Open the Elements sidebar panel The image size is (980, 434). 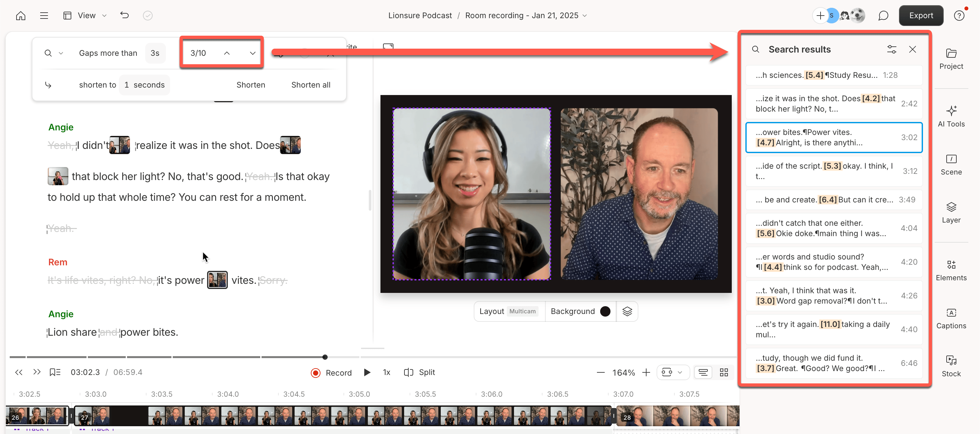pos(951,271)
